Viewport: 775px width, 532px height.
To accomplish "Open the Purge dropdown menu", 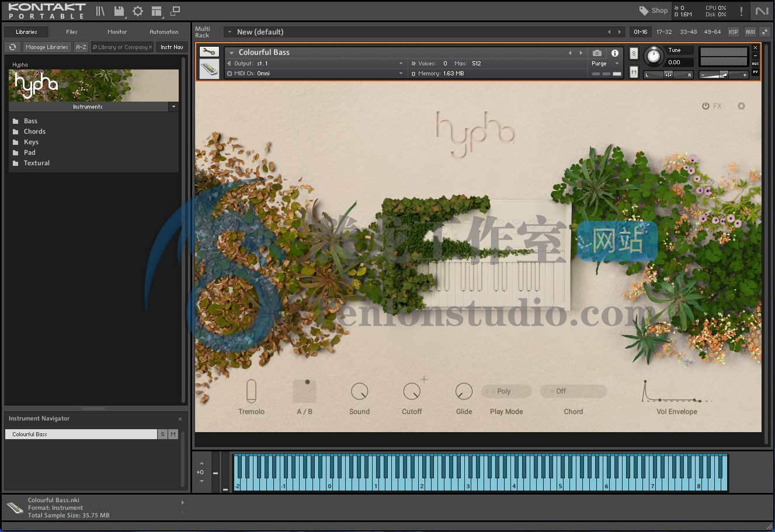I will (x=605, y=64).
